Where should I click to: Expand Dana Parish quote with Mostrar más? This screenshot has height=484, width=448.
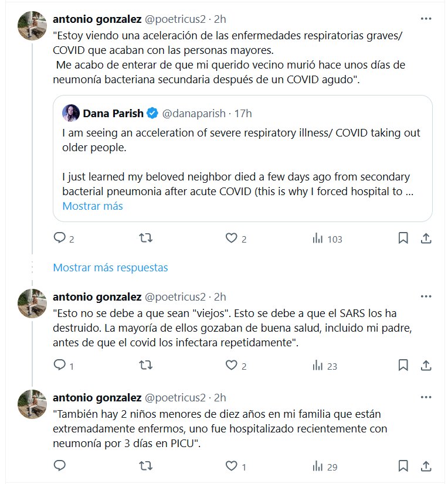[x=93, y=206]
